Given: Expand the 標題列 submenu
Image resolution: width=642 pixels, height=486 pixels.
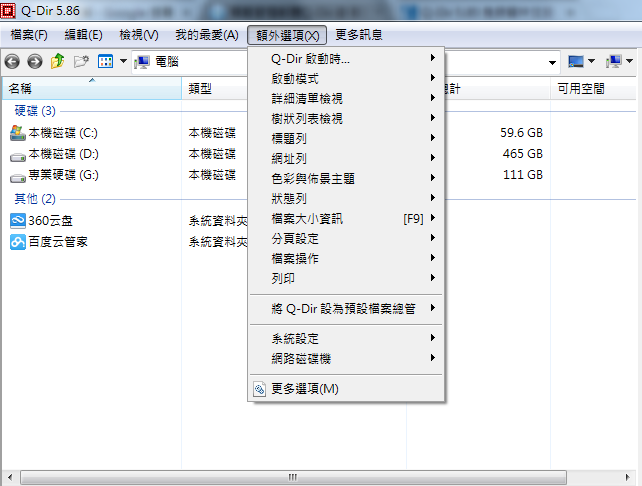Looking at the screenshot, I should (x=346, y=138).
